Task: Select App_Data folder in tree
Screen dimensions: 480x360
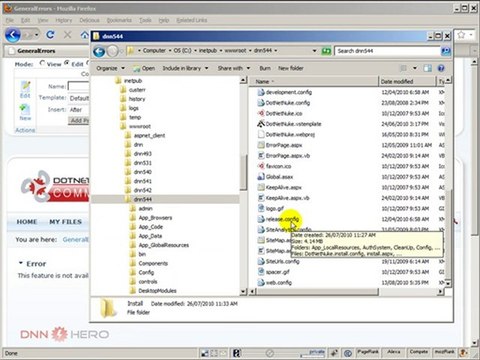Action: (150, 236)
